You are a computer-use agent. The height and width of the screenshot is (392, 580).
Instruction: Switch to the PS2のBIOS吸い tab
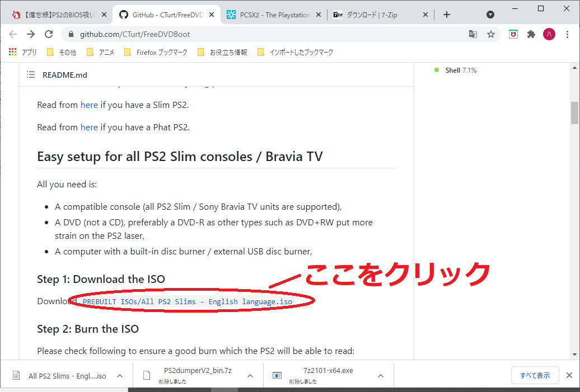coord(58,15)
